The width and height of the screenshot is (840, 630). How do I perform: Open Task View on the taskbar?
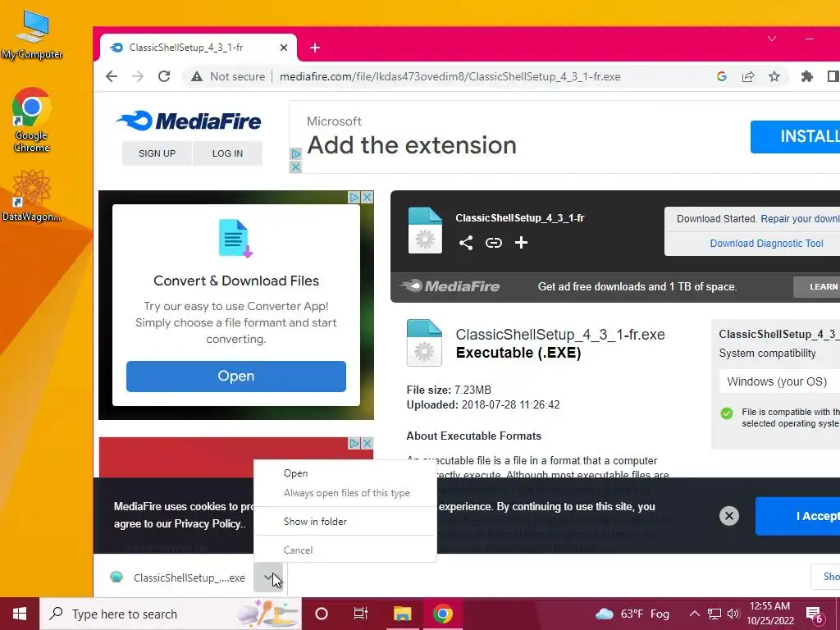click(361, 614)
